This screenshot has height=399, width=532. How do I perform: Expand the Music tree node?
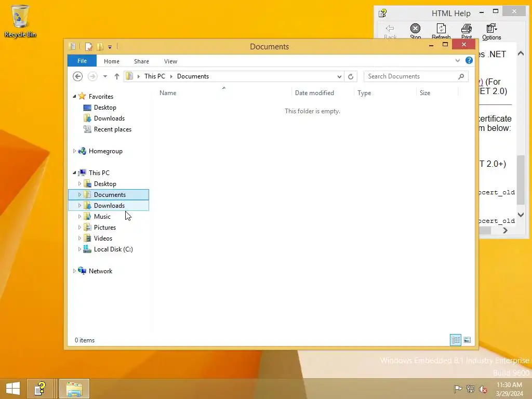pyautogui.click(x=79, y=217)
